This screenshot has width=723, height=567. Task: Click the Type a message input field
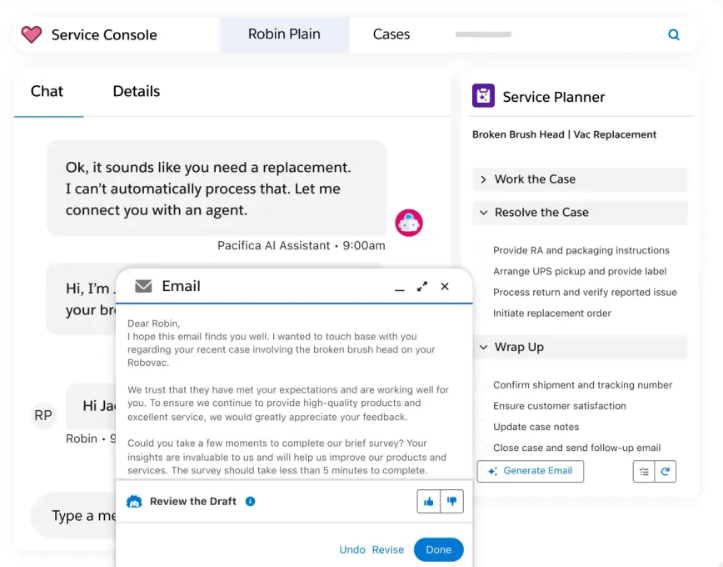(74, 515)
